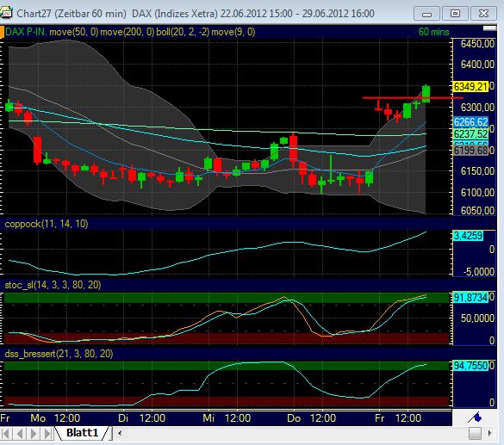Go to next sheet with navigation arrow
The width and height of the screenshot is (504, 445).
pyautogui.click(x=34, y=434)
